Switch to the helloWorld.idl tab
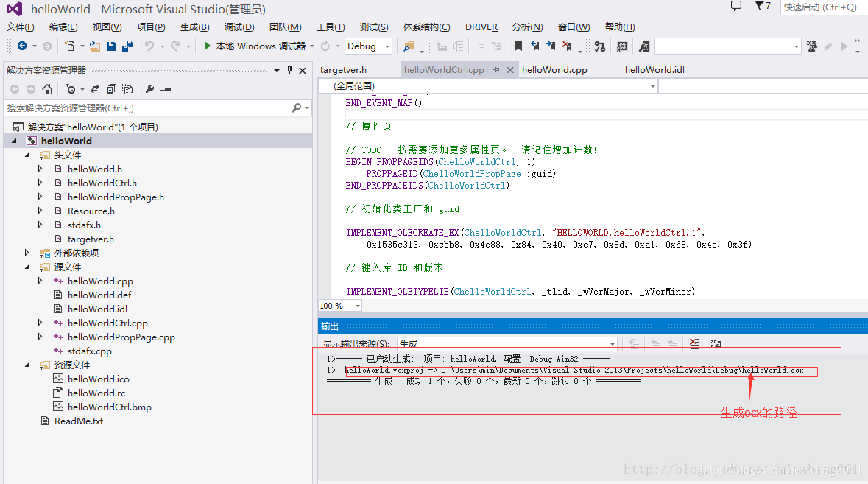The width and height of the screenshot is (868, 484). click(x=655, y=70)
